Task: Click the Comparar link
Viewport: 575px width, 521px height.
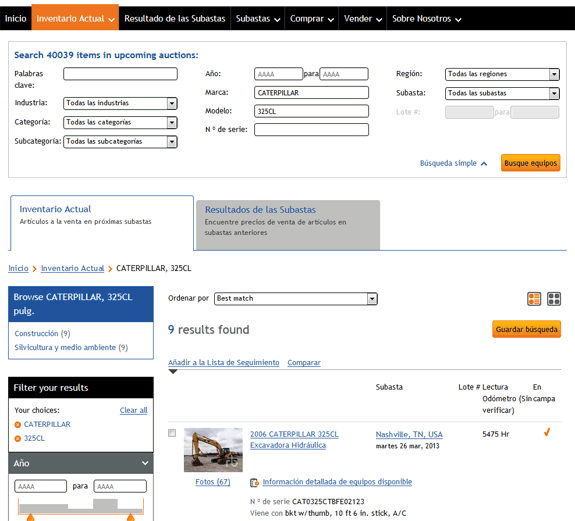Action: pyautogui.click(x=304, y=362)
